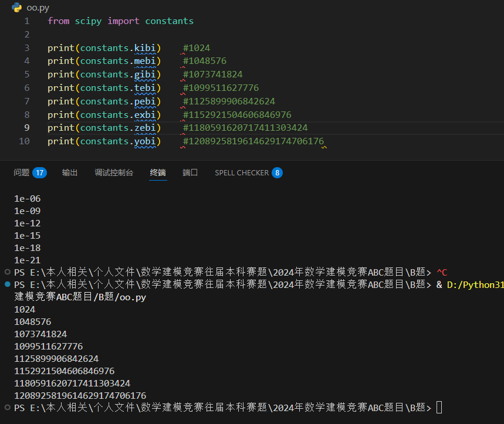Click the oo.py breadcrumb file name

(38, 8)
